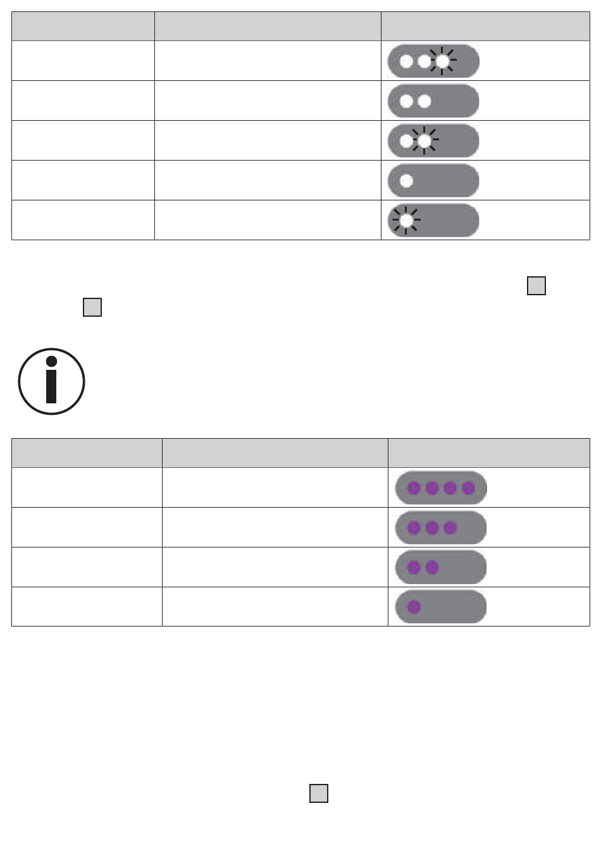Select indicator showing two purple dots

441,568
